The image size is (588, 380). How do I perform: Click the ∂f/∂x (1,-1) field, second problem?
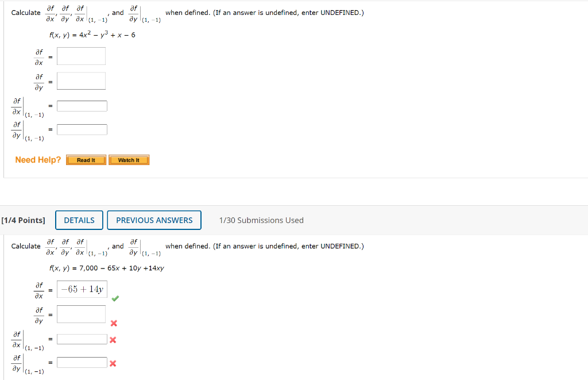tap(82, 339)
